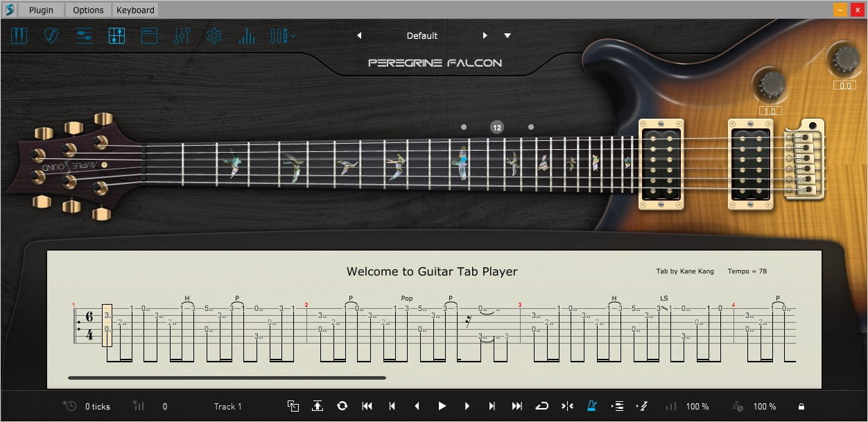Open the Plugin menu
868x422 pixels.
click(41, 10)
